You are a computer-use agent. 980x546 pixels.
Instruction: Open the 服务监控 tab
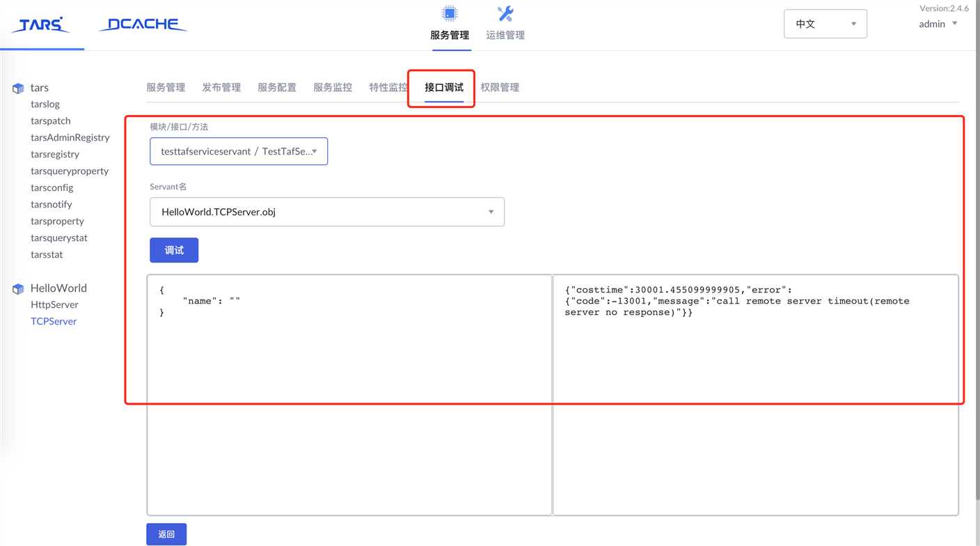pos(333,87)
